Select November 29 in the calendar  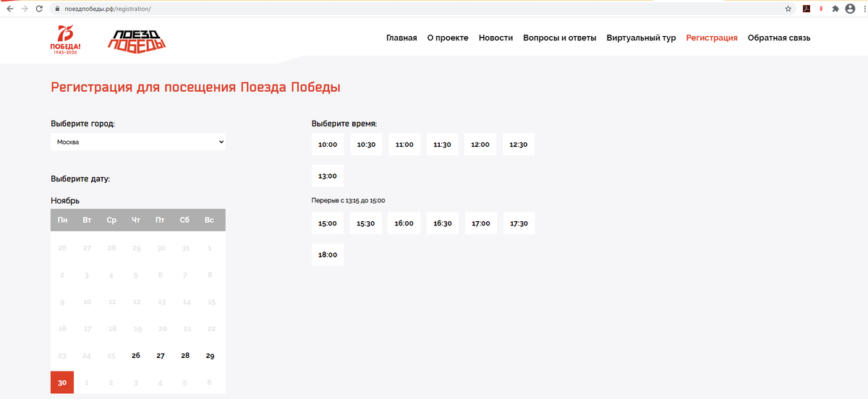[x=210, y=356]
